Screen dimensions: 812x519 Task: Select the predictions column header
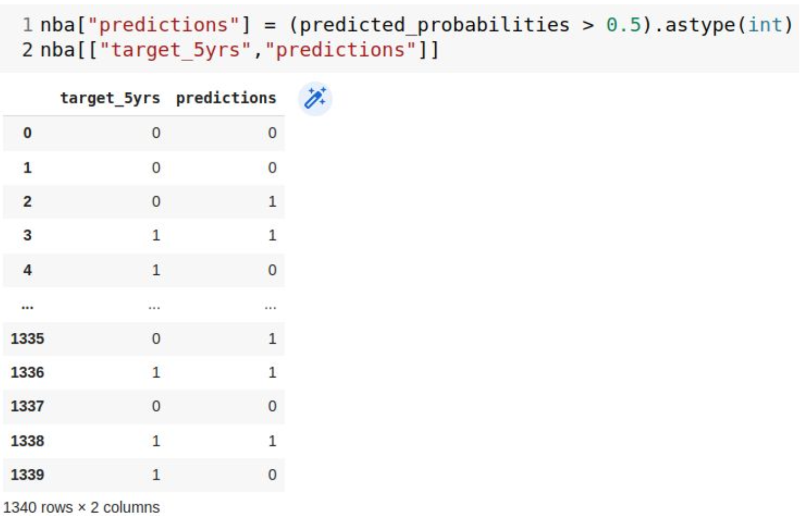tap(226, 98)
